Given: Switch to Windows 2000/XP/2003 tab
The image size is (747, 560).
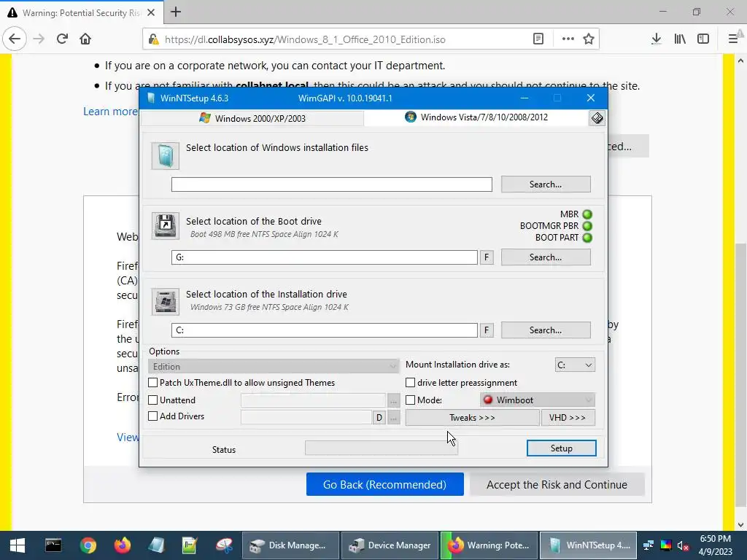Looking at the screenshot, I should 252,118.
